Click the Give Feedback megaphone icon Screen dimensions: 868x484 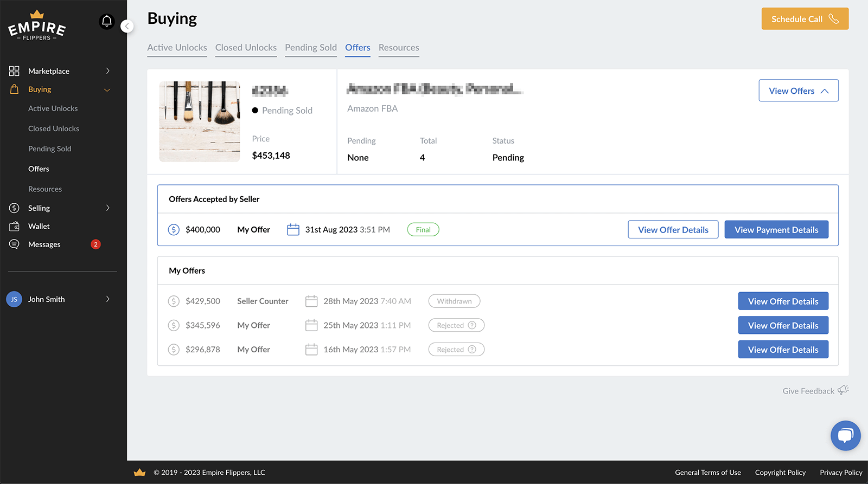click(843, 390)
